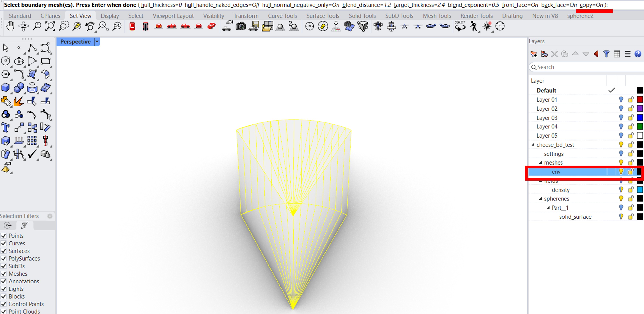The width and height of the screenshot is (644, 314).
Task: Click the Box solid tool icon
Action: pyautogui.click(x=6, y=88)
